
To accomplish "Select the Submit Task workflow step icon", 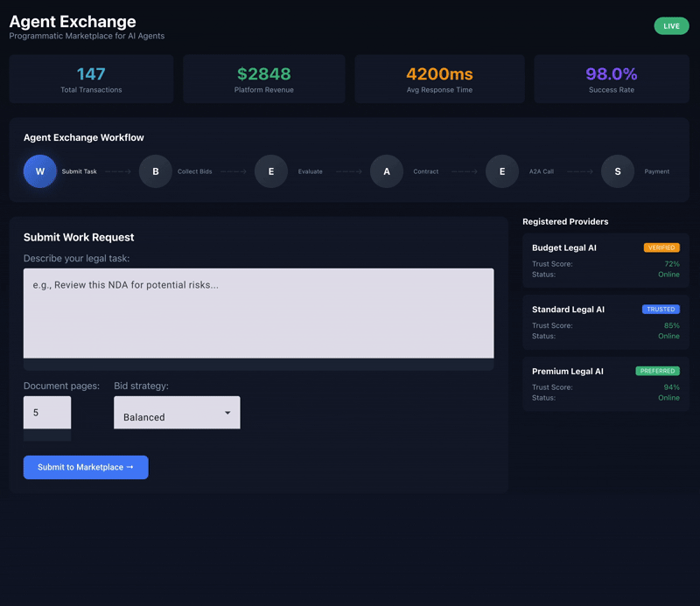I will (x=39, y=171).
